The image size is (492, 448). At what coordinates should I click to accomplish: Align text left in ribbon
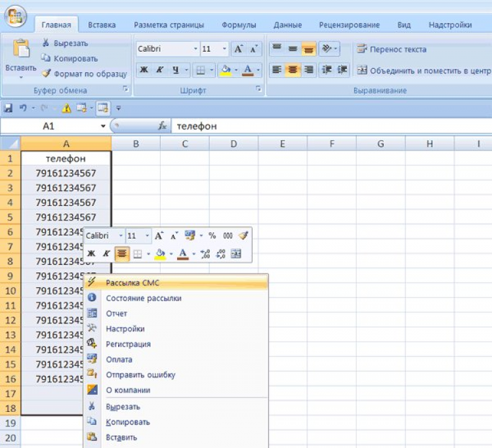pos(277,70)
